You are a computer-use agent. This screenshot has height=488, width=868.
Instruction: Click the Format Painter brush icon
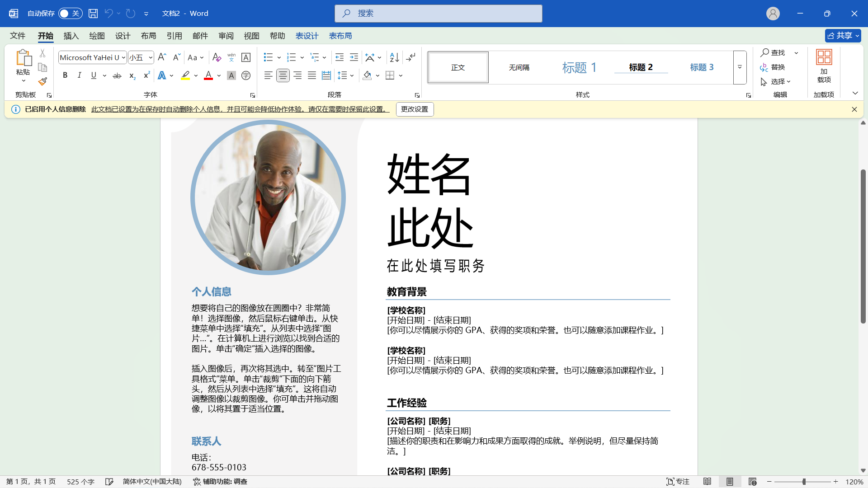point(42,82)
